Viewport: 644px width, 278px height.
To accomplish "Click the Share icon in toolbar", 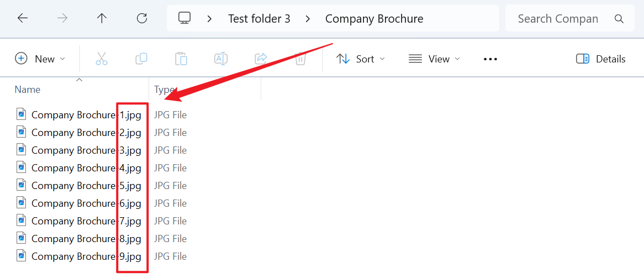I will click(x=261, y=59).
